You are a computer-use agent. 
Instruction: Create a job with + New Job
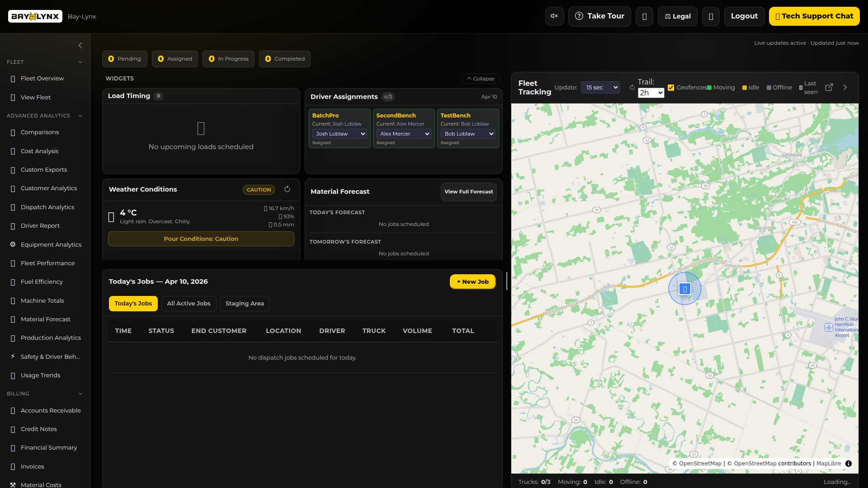pyautogui.click(x=472, y=282)
